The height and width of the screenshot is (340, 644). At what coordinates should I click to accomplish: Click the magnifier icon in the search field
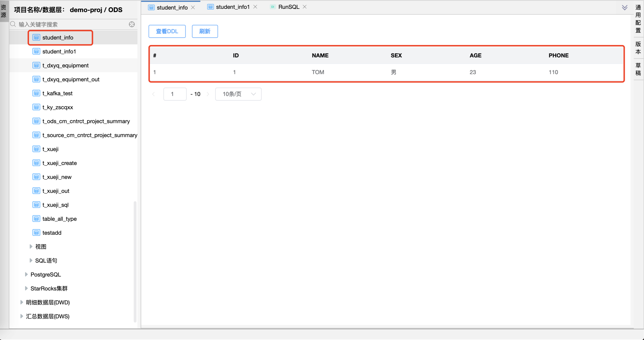[13, 24]
